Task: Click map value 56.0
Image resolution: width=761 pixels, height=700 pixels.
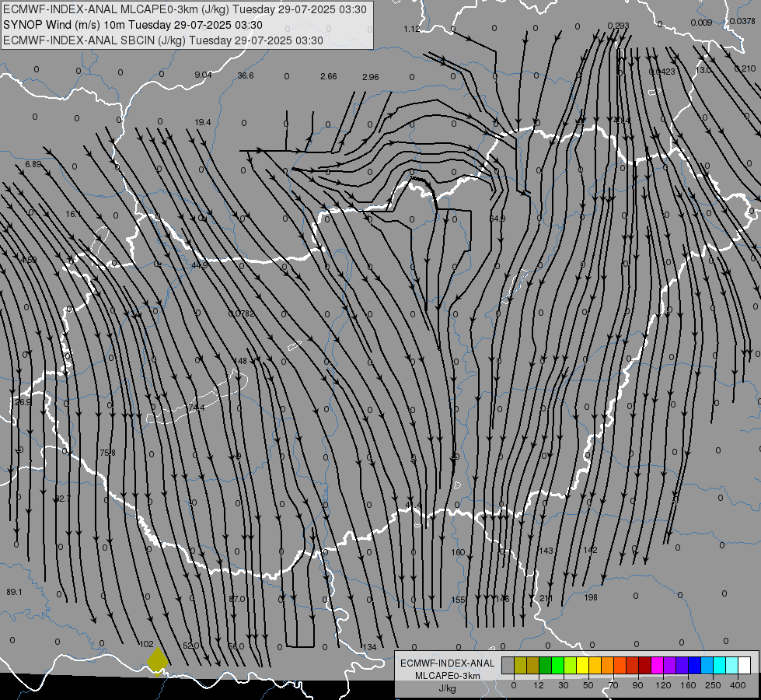Action: point(236,646)
